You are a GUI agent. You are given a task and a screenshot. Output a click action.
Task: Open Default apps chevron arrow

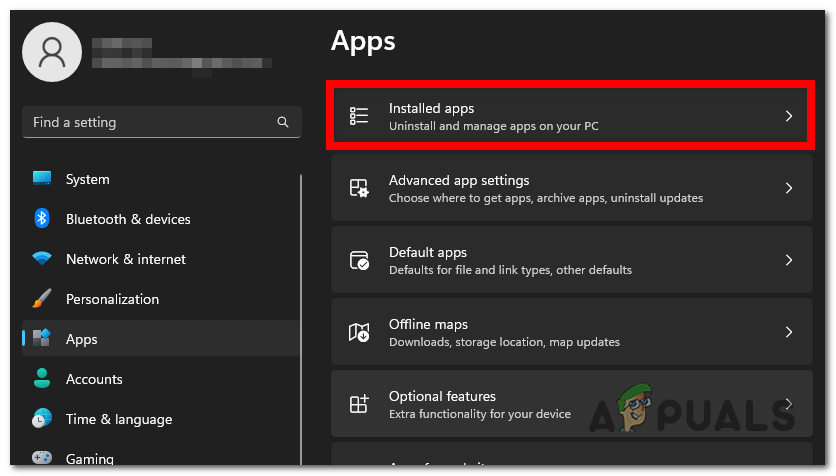click(x=789, y=260)
